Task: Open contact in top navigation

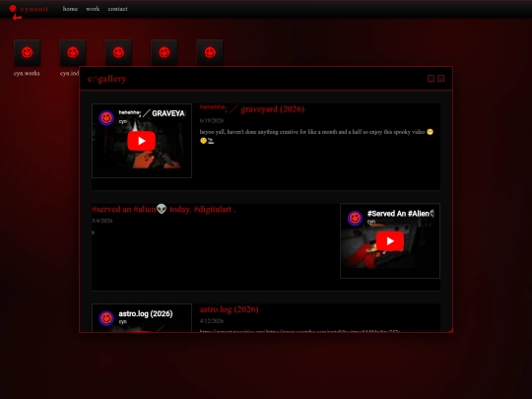Action: pos(118,9)
